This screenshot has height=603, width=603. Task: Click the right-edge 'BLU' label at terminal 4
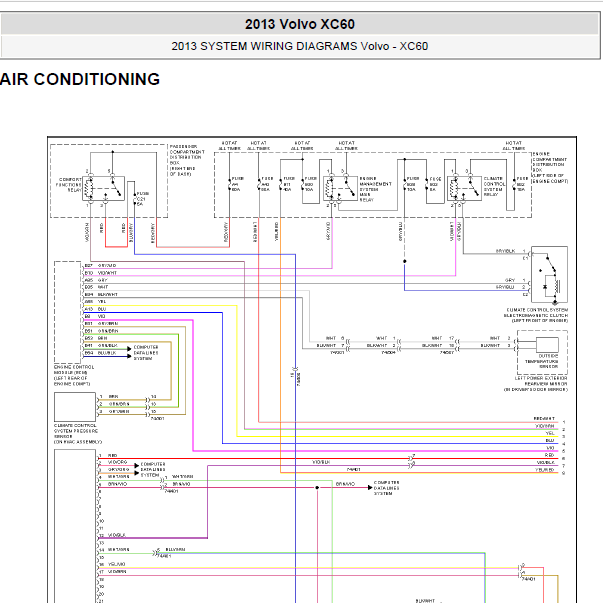[550, 440]
